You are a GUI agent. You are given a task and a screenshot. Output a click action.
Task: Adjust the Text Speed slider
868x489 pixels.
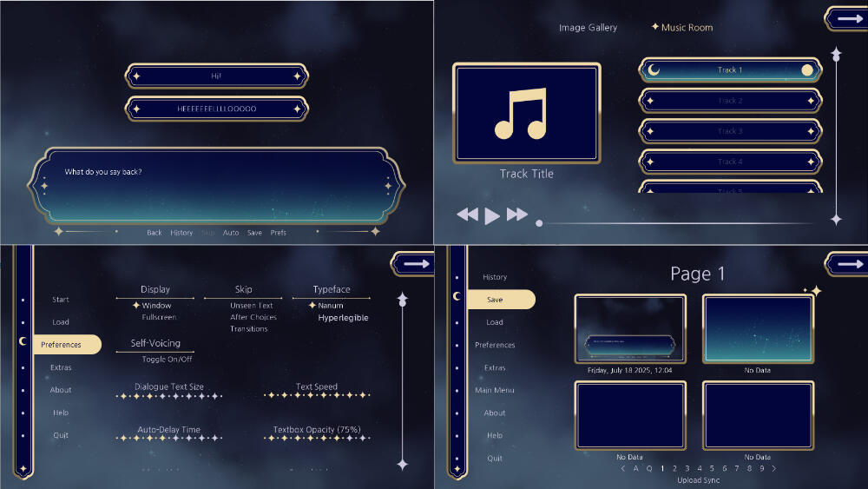point(317,395)
